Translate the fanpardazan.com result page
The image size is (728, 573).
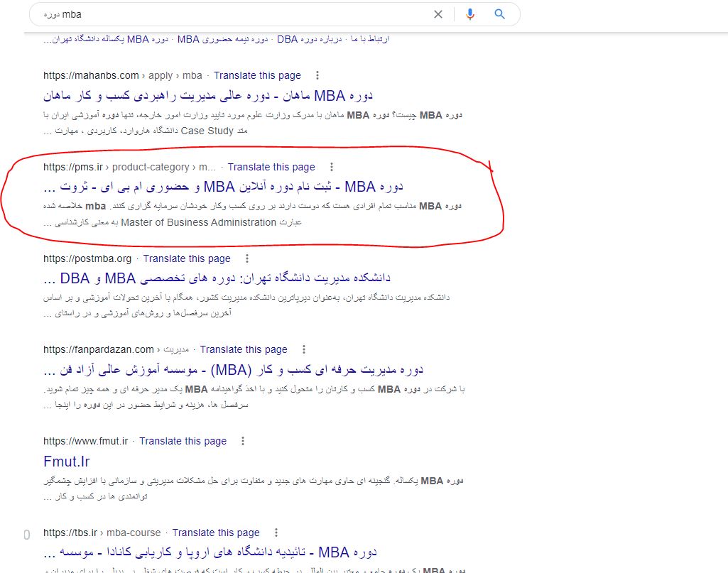(x=244, y=349)
